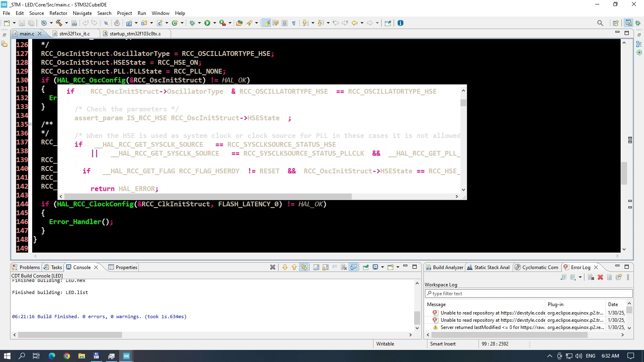Open the magnifier Search icon in the toolbar

coord(600,23)
